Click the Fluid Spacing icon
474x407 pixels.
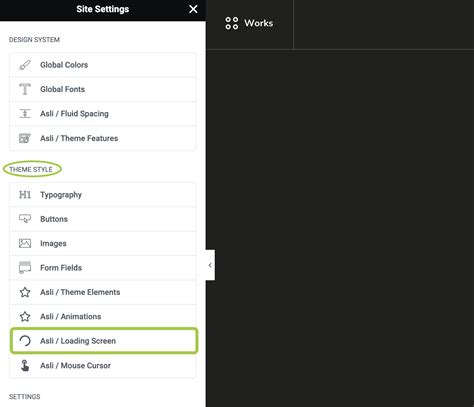25,114
